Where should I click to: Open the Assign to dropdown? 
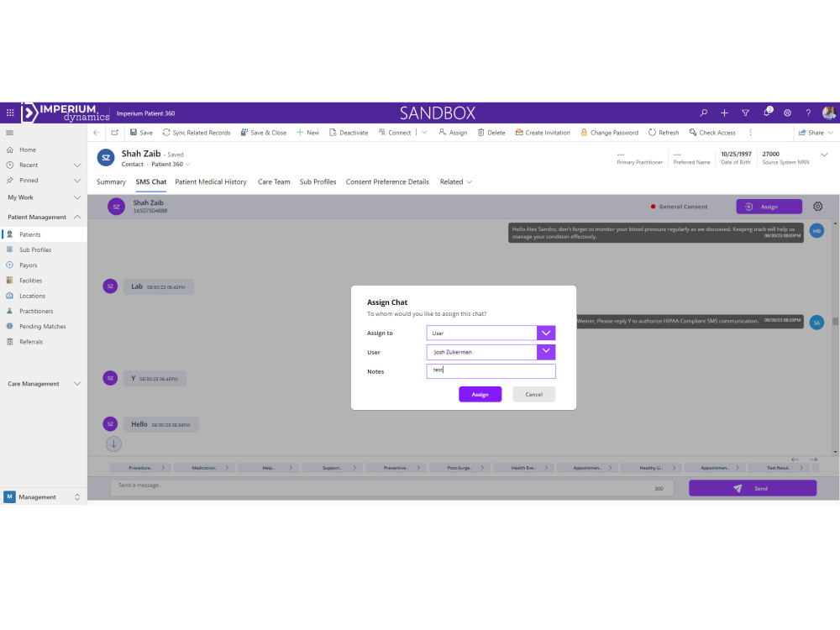547,333
